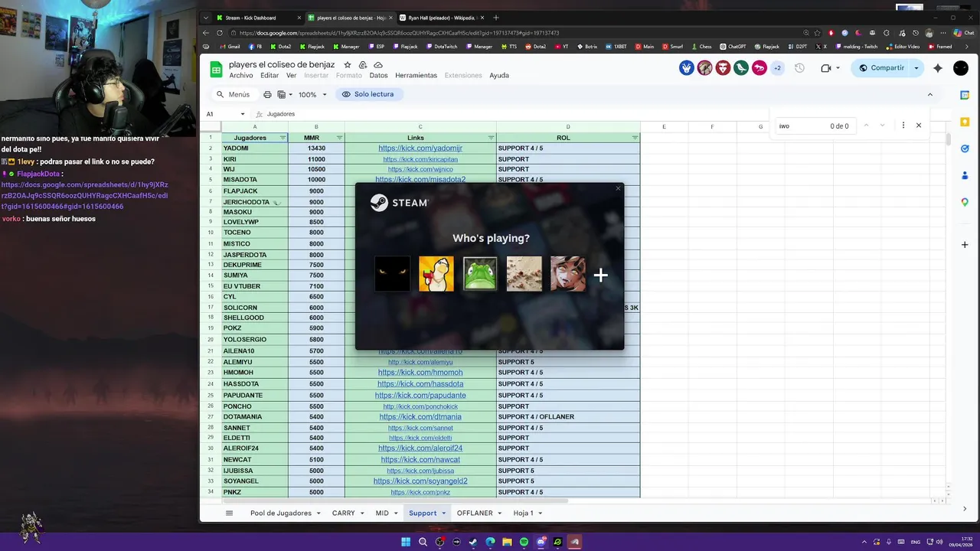The width and height of the screenshot is (980, 551).
Task: View the cloud save status icon
Action: pos(378,65)
